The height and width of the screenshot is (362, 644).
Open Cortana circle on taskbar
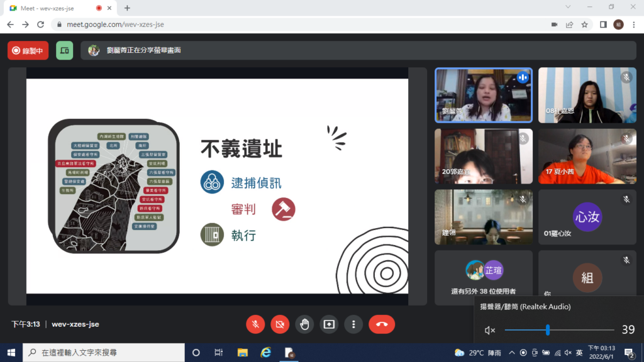click(196, 353)
